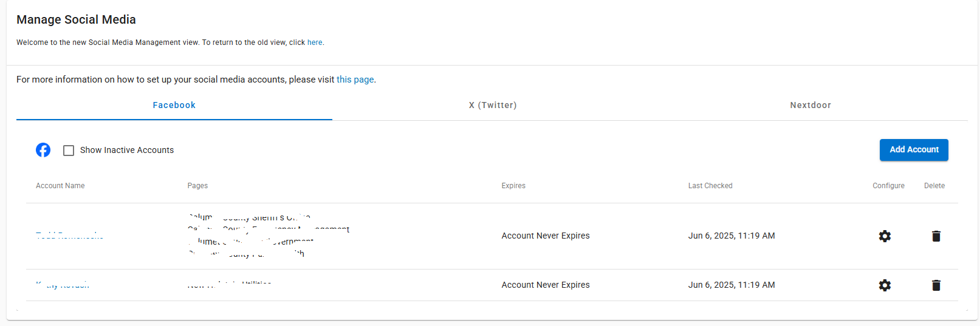Enable Show Inactive Accounts checkbox
The height and width of the screenshot is (326, 980).
point(69,150)
